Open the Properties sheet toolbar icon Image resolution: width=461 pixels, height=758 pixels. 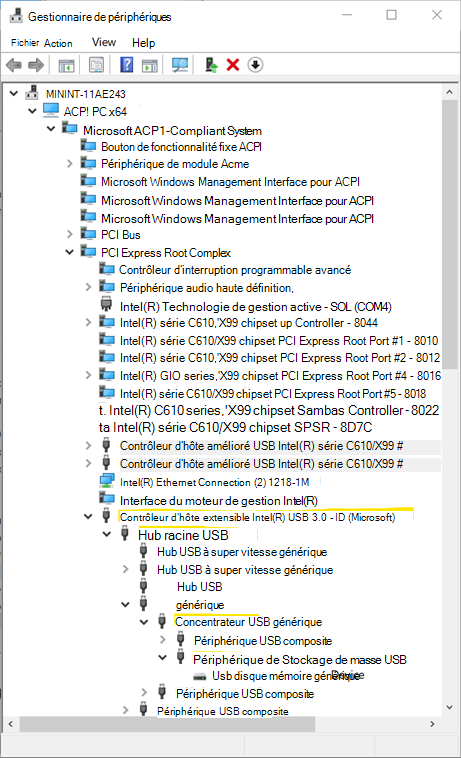tap(96, 65)
